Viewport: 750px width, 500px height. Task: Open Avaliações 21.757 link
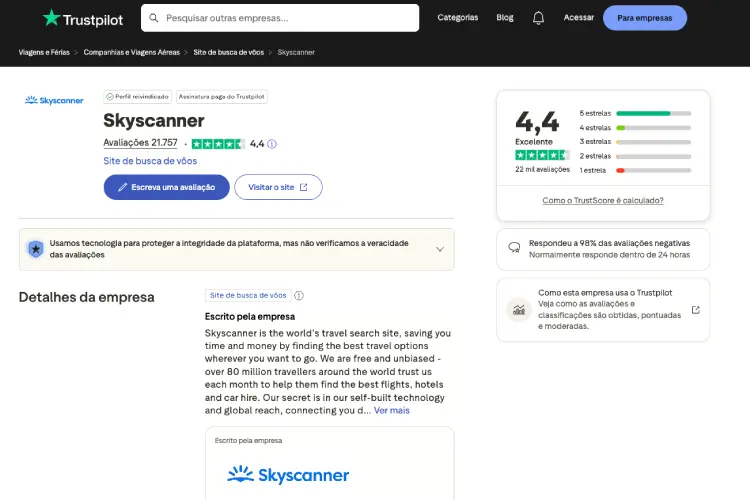pyautogui.click(x=140, y=143)
